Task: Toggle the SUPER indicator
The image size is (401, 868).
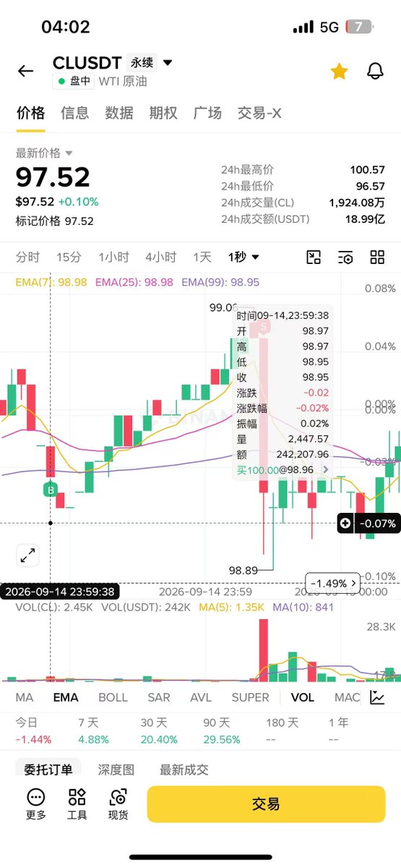Action: pos(250,697)
